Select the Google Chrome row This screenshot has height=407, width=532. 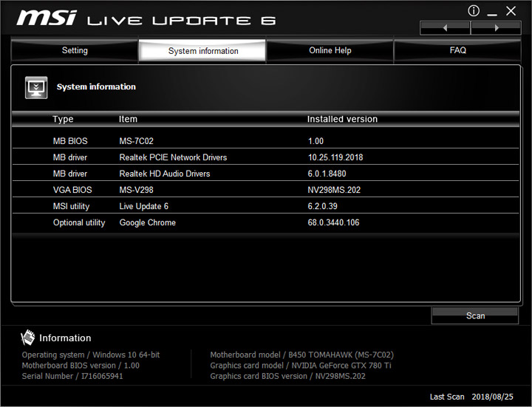point(266,222)
